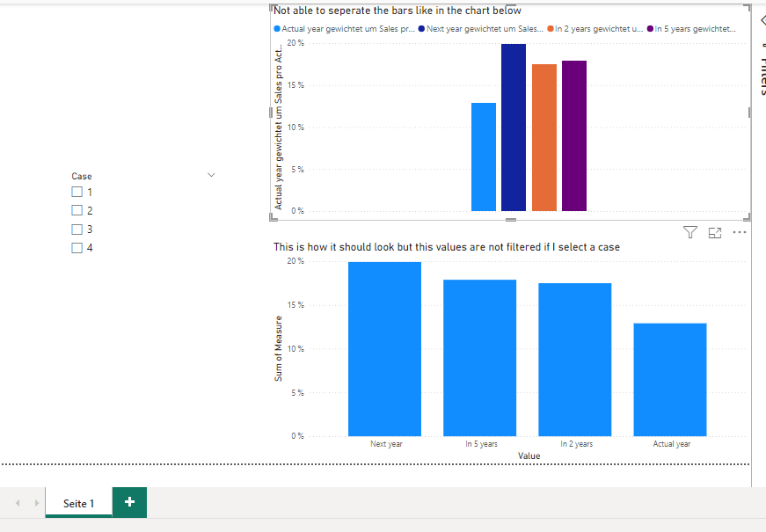The height and width of the screenshot is (532, 766).
Task: Click the 'Actual year' axis label
Action: pos(672,444)
